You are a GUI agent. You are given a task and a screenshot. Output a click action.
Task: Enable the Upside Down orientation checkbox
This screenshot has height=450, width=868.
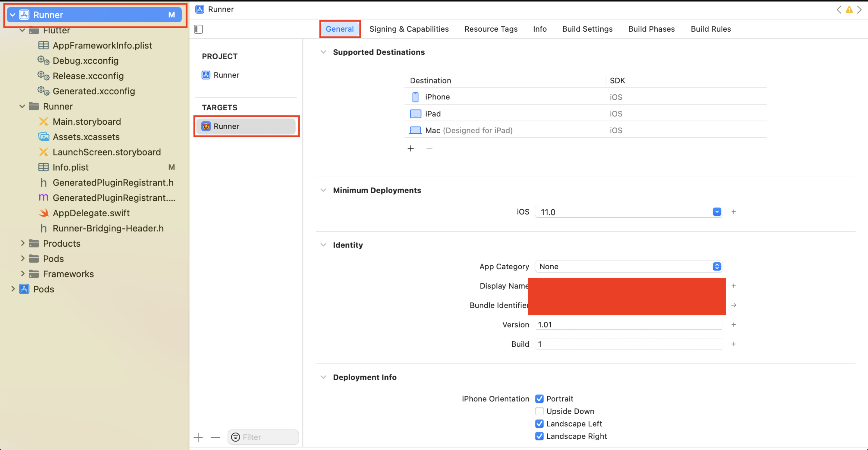tap(539, 411)
